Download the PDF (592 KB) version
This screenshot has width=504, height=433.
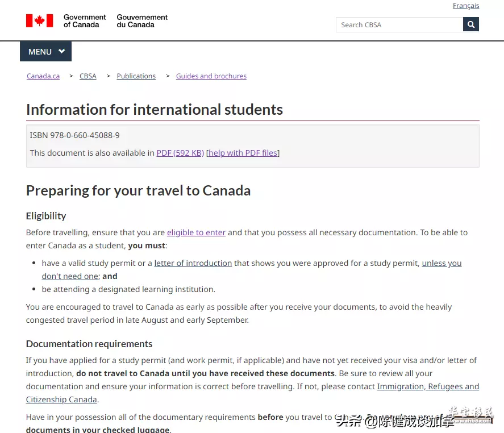point(180,153)
